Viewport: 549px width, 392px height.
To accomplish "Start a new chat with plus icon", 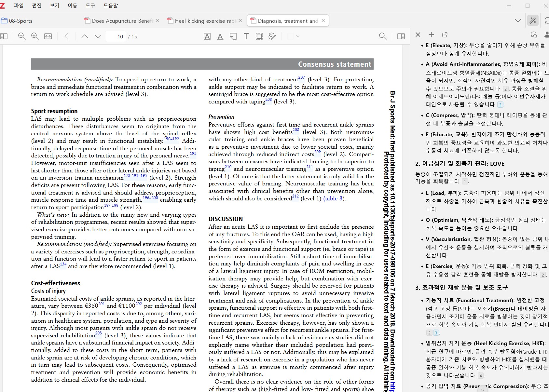I will pos(431,34).
